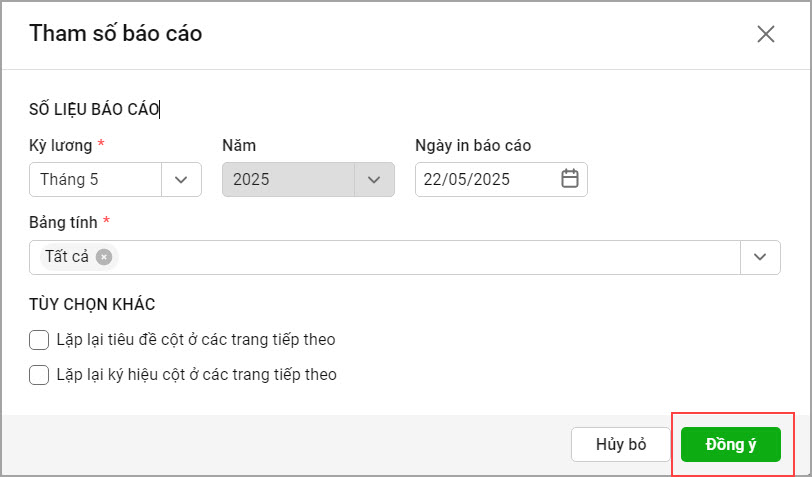The height and width of the screenshot is (477, 812).
Task: Open the calendar picker icon
Action: tap(570, 179)
